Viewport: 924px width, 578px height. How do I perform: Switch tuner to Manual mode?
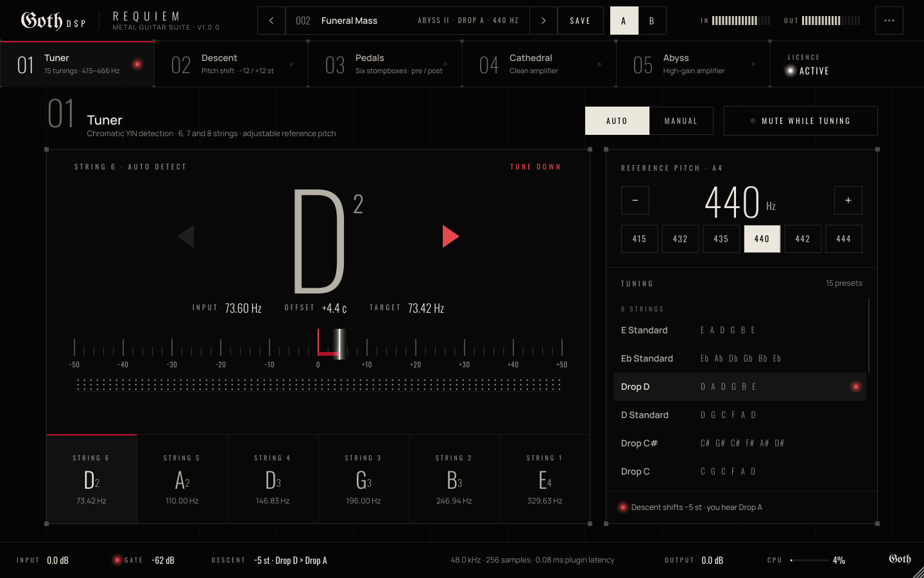(681, 121)
